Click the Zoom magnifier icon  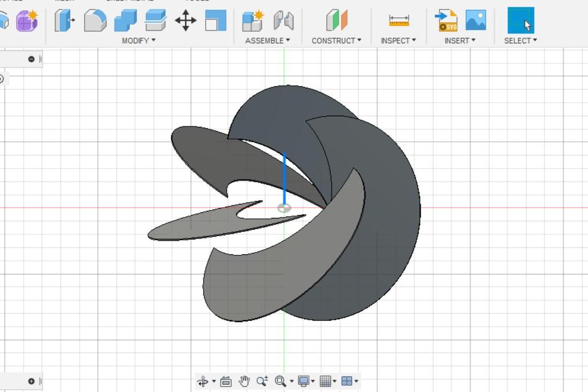(x=262, y=381)
